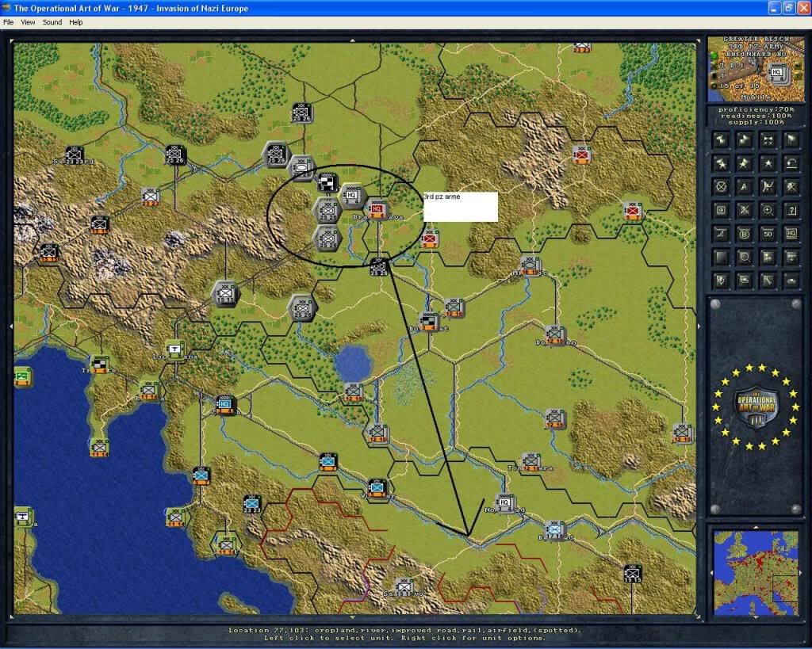812x649 pixels.
Task: Click the crossed tools X button
Action: pos(791,187)
